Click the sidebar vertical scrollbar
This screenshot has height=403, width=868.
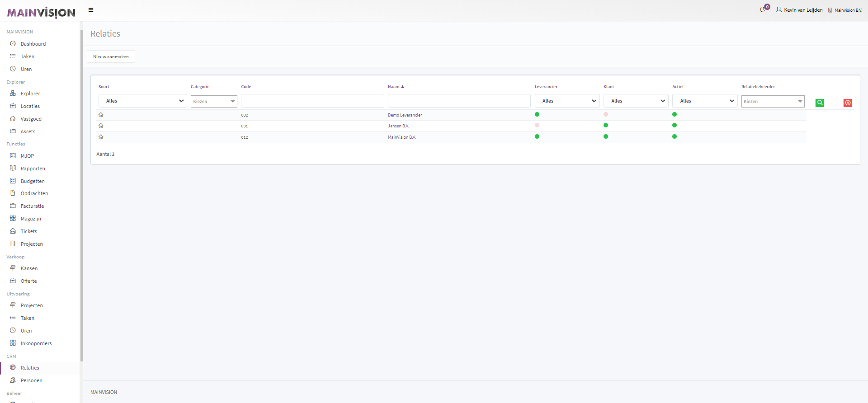click(81, 194)
